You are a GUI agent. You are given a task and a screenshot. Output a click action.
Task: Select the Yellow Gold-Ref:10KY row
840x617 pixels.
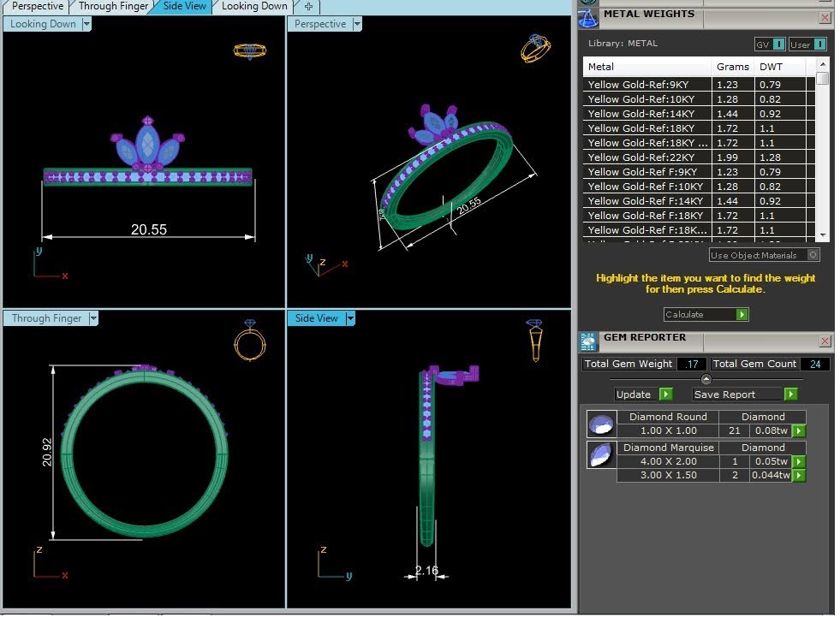click(x=699, y=99)
